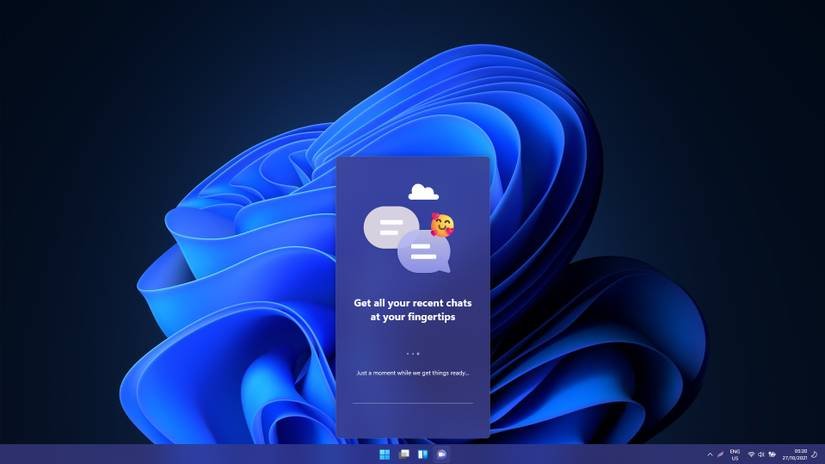This screenshot has height=464, width=825.
Task: Click the speaker volume tray icon
Action: pos(761,455)
